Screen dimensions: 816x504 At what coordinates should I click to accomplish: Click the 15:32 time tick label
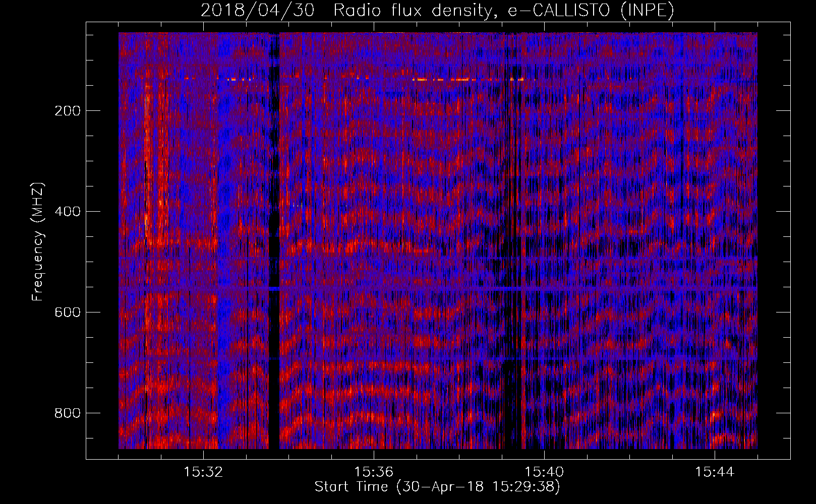(203, 472)
